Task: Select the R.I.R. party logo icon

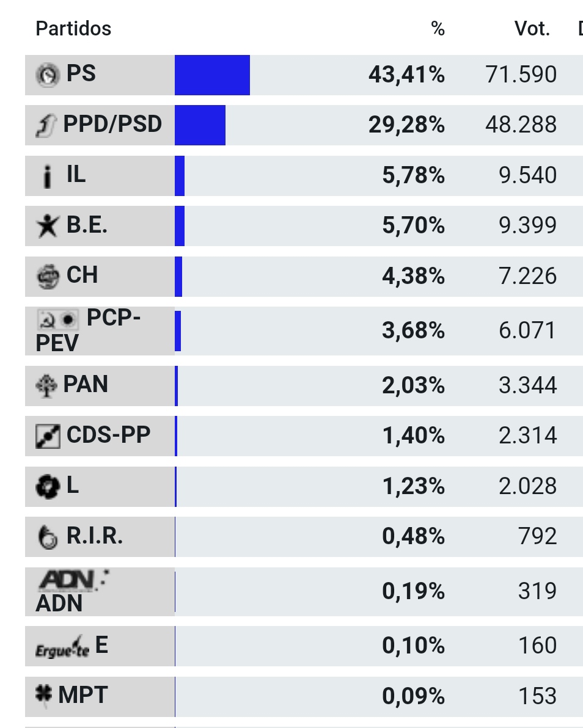Action: (48, 537)
